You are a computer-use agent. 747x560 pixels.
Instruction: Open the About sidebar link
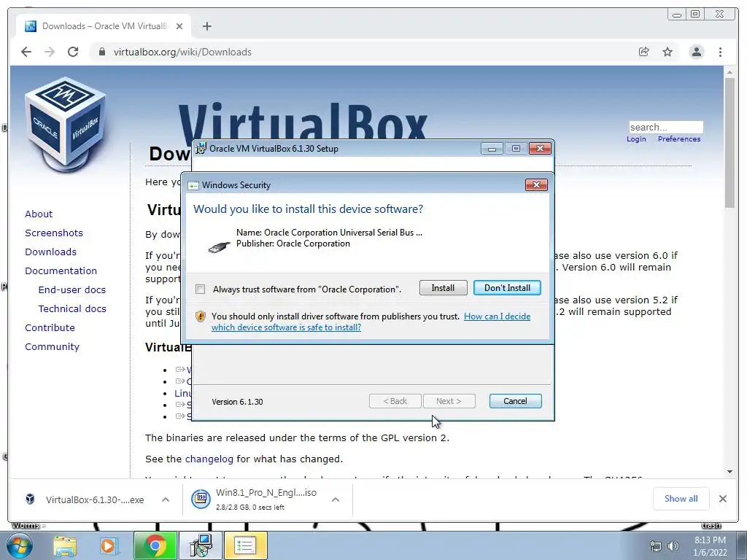[x=39, y=214]
